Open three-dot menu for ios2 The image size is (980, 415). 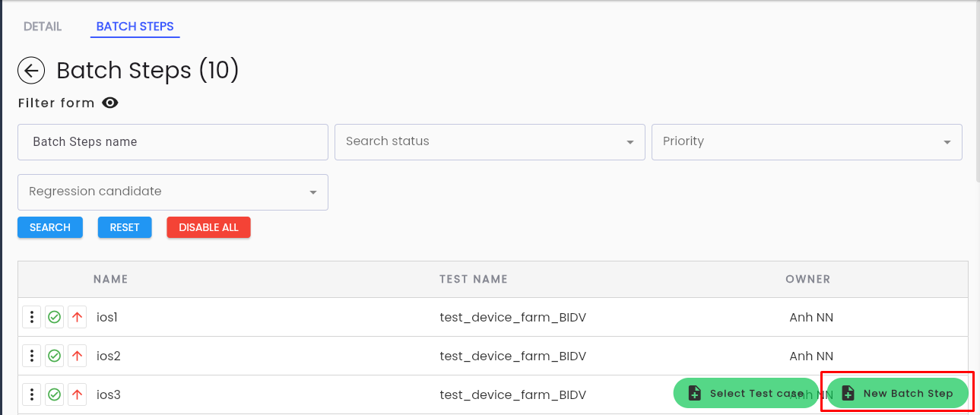pyautogui.click(x=31, y=356)
